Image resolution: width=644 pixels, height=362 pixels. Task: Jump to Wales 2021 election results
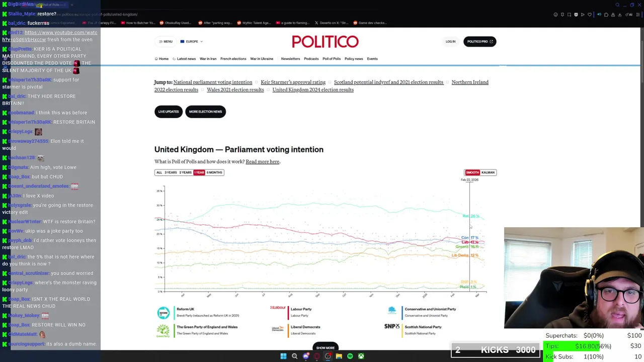[235, 89]
